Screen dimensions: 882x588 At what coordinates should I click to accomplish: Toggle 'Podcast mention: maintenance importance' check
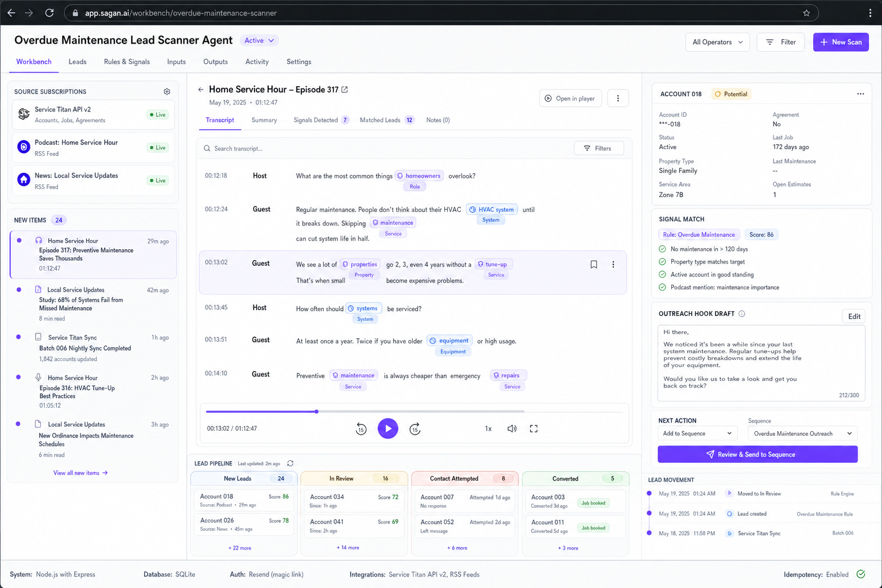(x=662, y=287)
